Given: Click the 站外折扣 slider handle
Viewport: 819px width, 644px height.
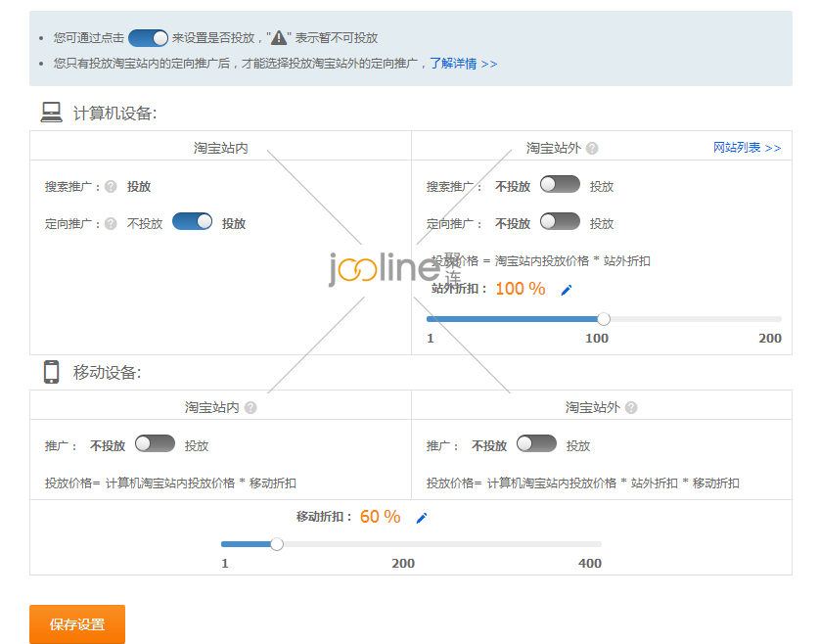Looking at the screenshot, I should coord(604,319).
